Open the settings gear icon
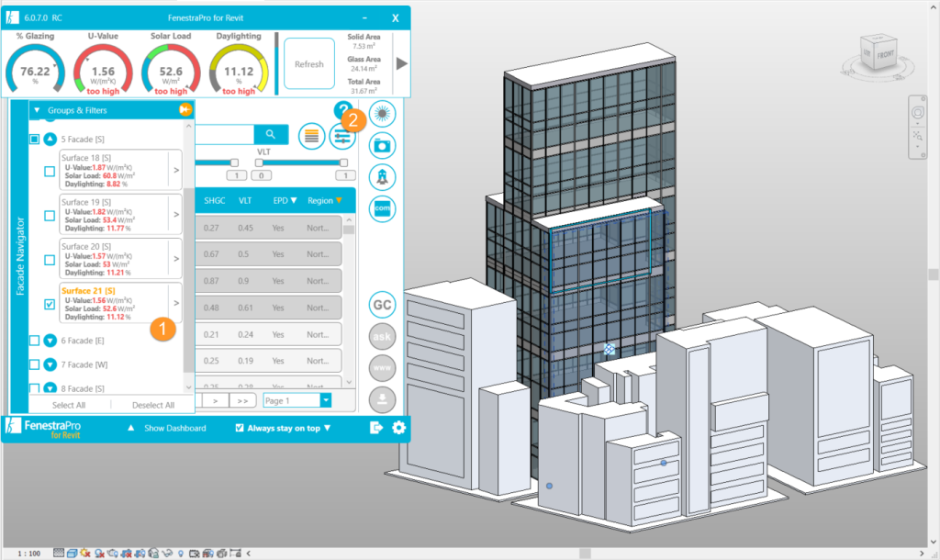Image resolution: width=940 pixels, height=560 pixels. [398, 428]
